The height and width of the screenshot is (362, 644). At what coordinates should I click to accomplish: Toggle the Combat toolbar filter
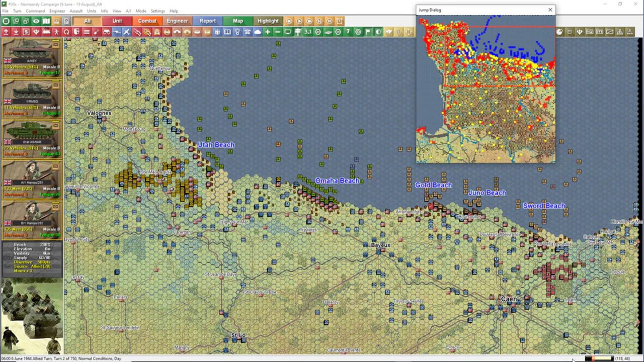147,21
